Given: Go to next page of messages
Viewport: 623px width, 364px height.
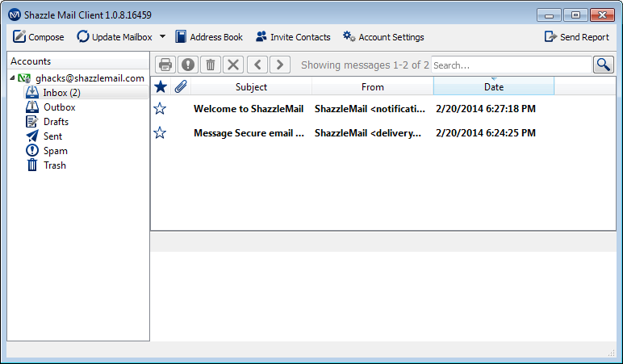Looking at the screenshot, I should tap(279, 65).
